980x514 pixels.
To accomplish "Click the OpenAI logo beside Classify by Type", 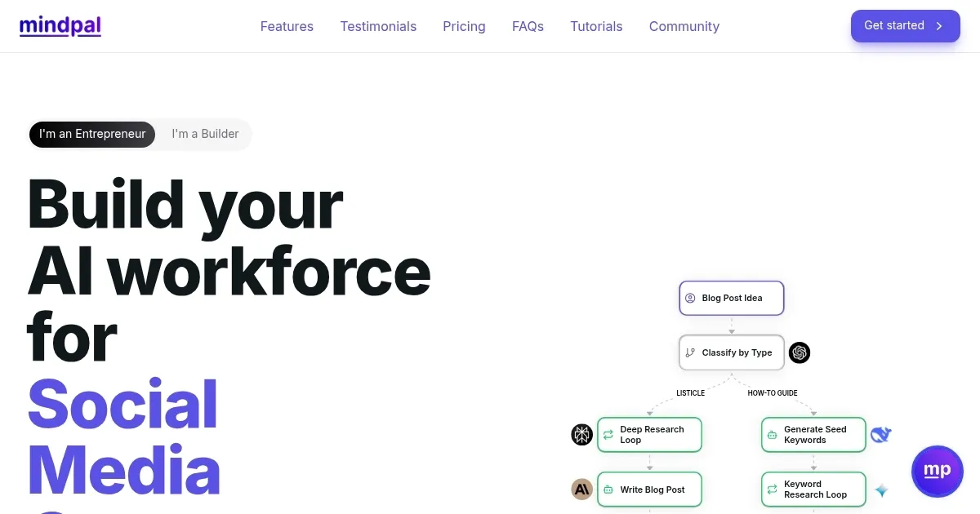I will tap(800, 352).
